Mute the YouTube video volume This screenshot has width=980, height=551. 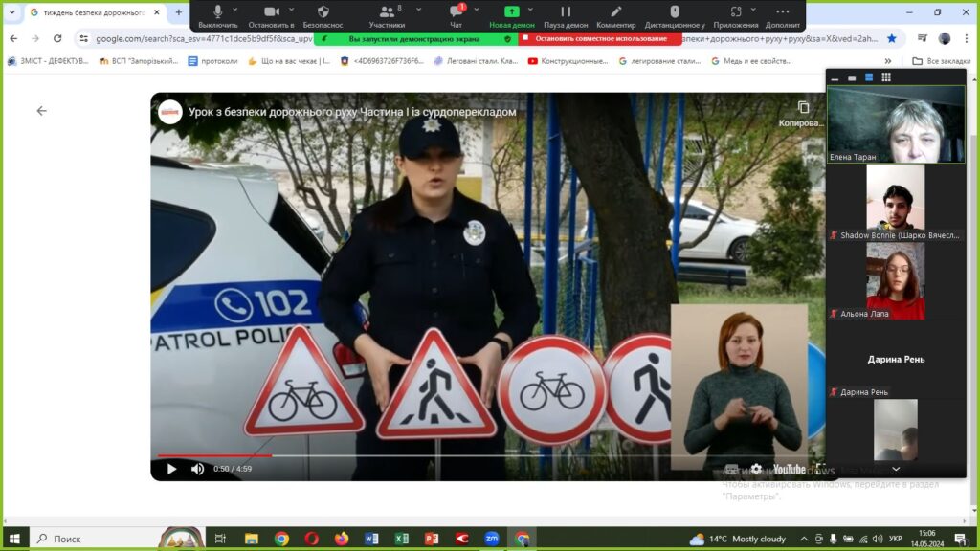point(197,469)
